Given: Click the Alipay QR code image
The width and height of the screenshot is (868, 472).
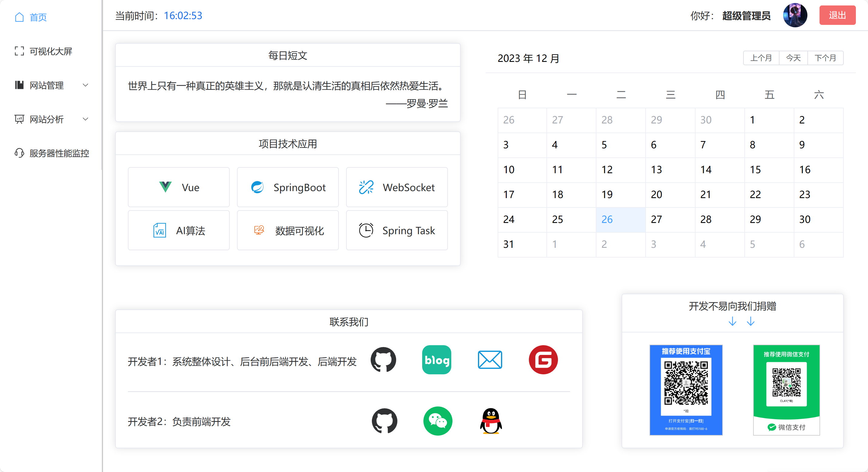Looking at the screenshot, I should (x=686, y=390).
